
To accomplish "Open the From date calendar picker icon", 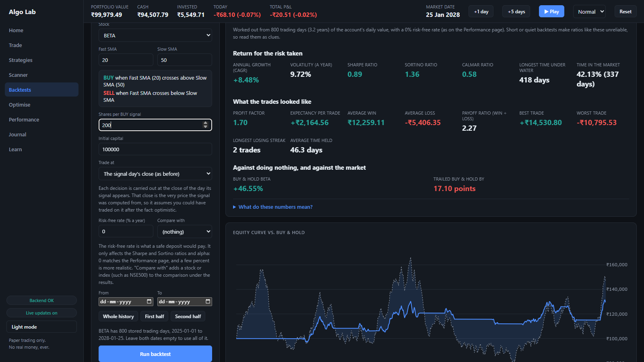I will tap(149, 302).
